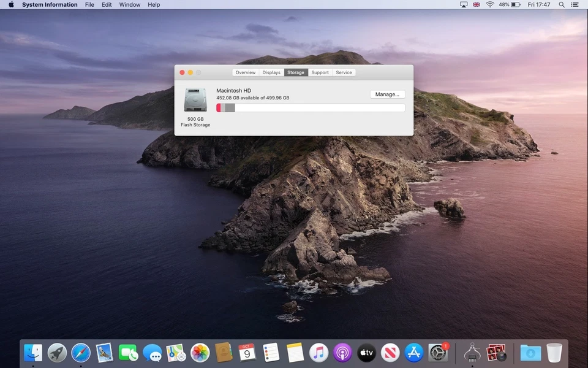Click 'Flash Storage' label
The width and height of the screenshot is (588, 368).
point(195,125)
